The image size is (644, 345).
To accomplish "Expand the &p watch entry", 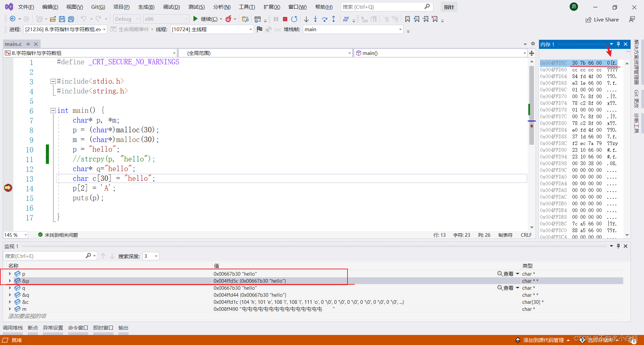I will (x=10, y=281).
